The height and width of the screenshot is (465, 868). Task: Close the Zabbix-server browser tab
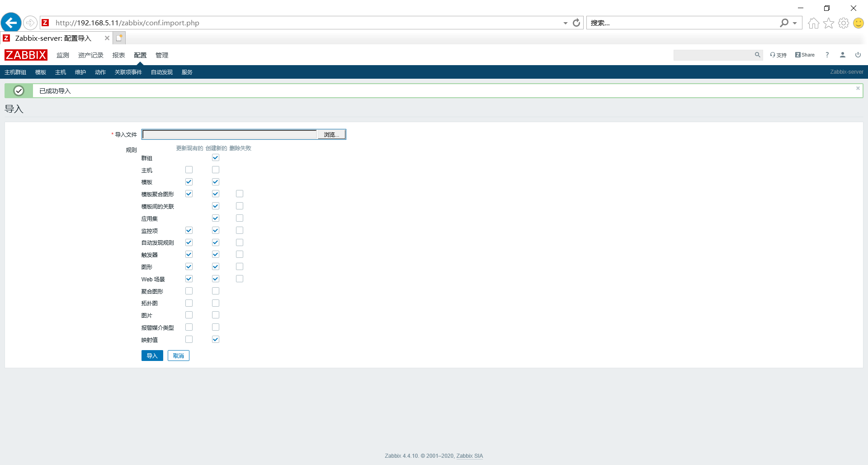click(x=107, y=38)
